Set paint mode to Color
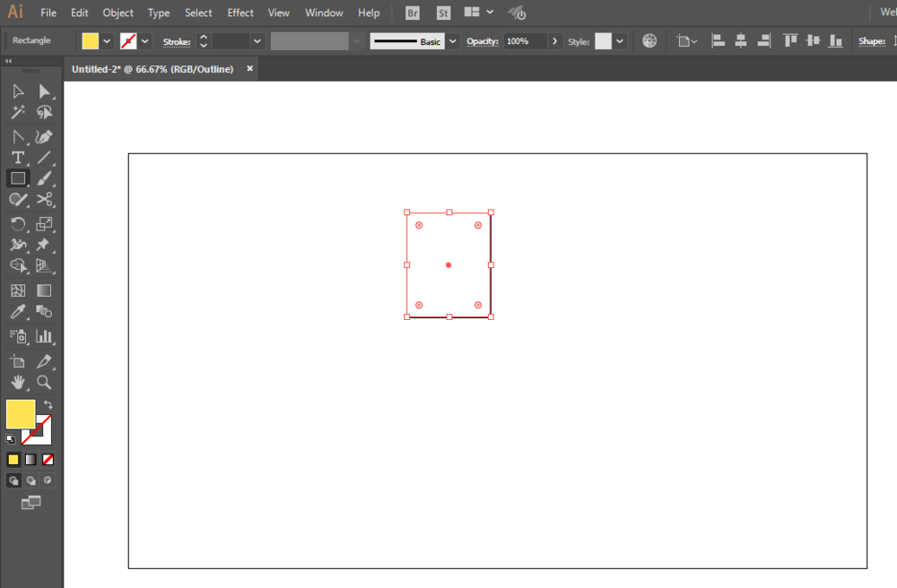The width and height of the screenshot is (897, 588). coord(13,460)
